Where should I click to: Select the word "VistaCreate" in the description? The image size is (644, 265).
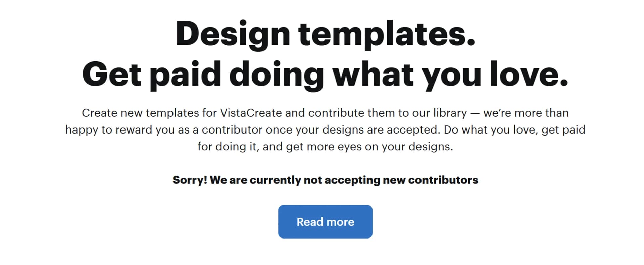pyautogui.click(x=251, y=113)
